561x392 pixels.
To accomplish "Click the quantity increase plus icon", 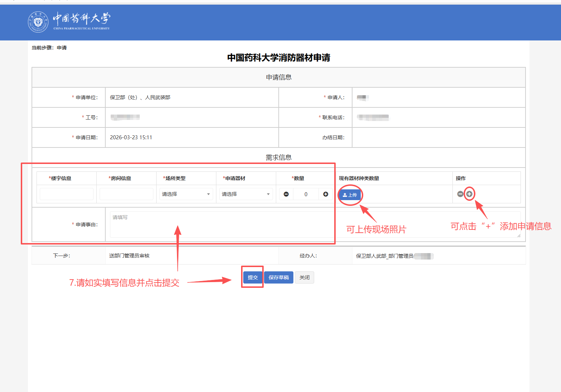I will 325,194.
